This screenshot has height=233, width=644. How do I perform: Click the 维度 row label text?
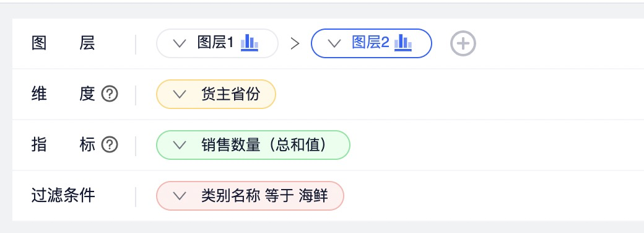click(x=63, y=94)
